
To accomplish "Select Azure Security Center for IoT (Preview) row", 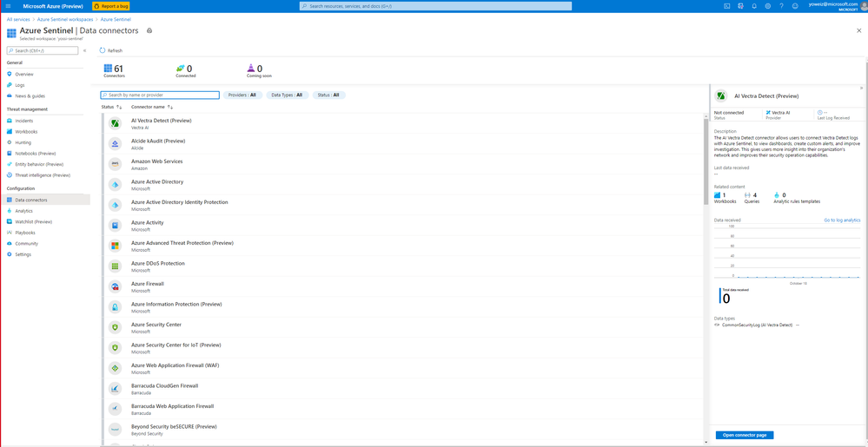I will click(x=402, y=348).
